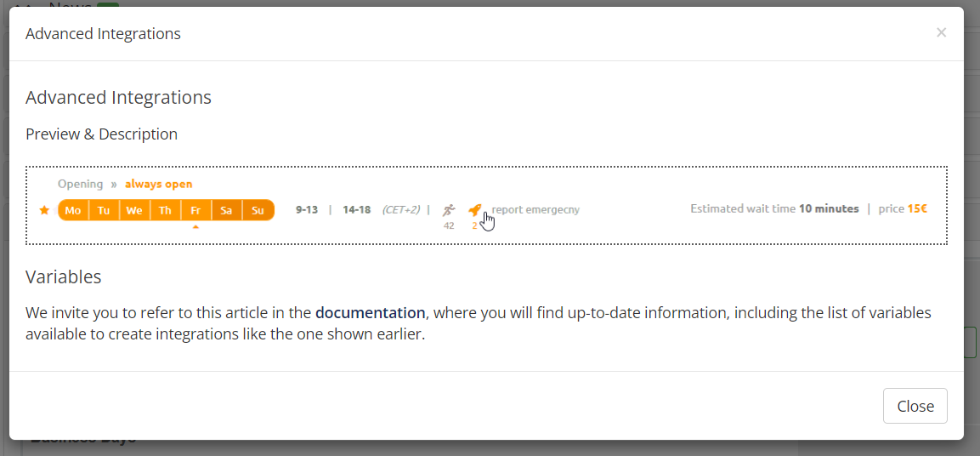980x456 pixels.
Task: Choose the Sa day segment
Action: pos(226,210)
